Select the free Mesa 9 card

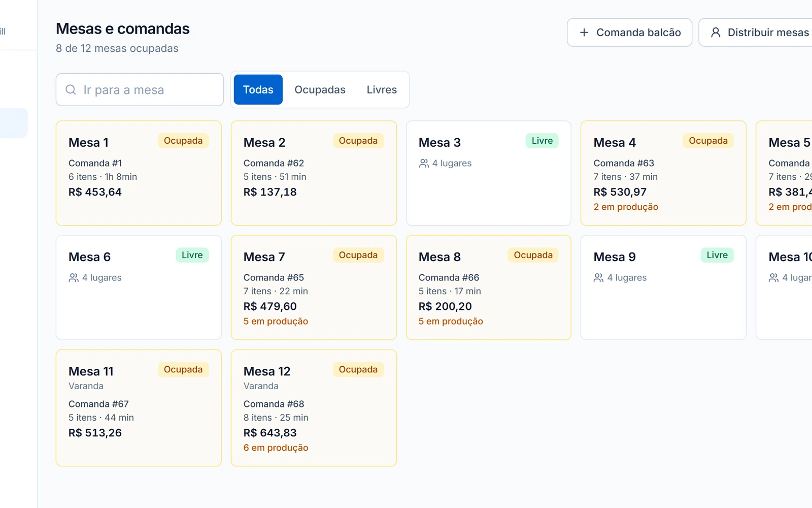pos(663,287)
